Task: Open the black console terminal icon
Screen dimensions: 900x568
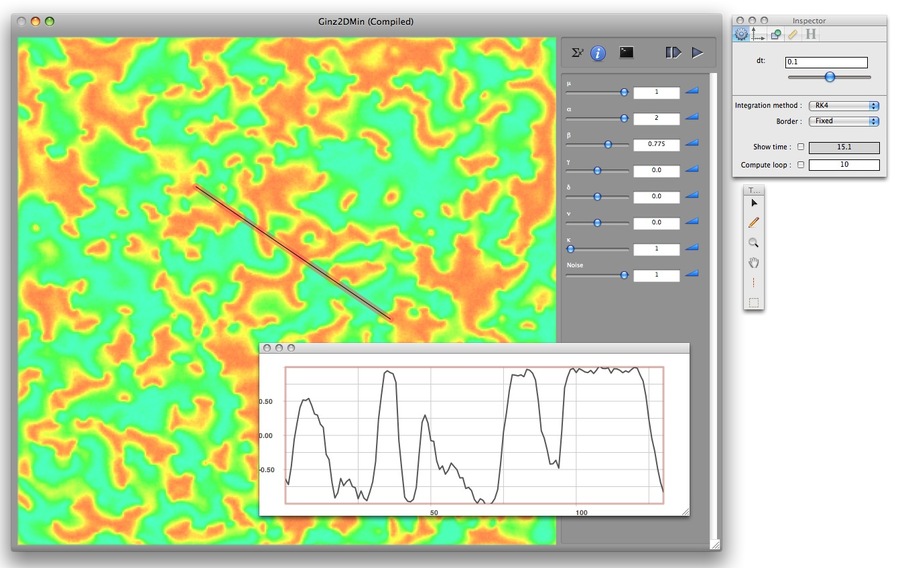Action: pos(626,53)
